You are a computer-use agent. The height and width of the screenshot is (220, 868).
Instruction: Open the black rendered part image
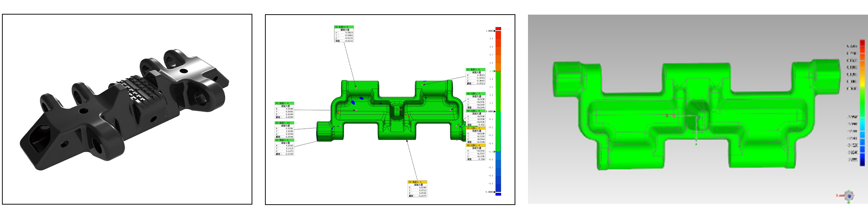point(127,109)
